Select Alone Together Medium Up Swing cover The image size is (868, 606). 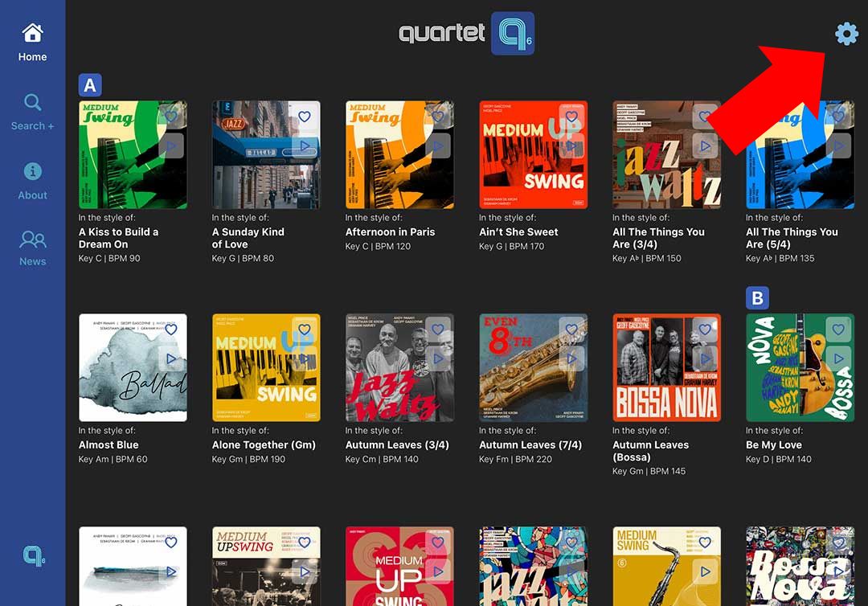266,367
